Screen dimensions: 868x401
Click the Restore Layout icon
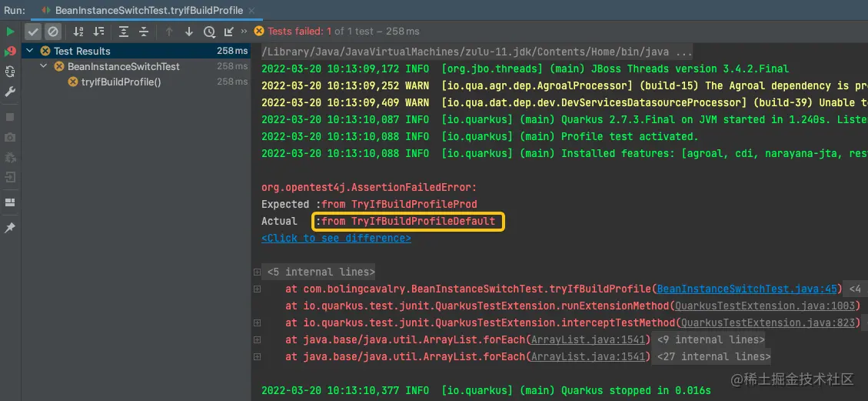tap(10, 202)
